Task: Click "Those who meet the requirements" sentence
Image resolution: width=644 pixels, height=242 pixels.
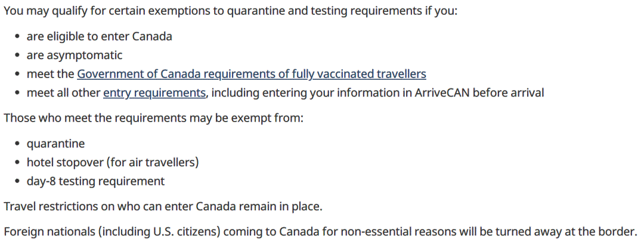Action: click(x=153, y=117)
